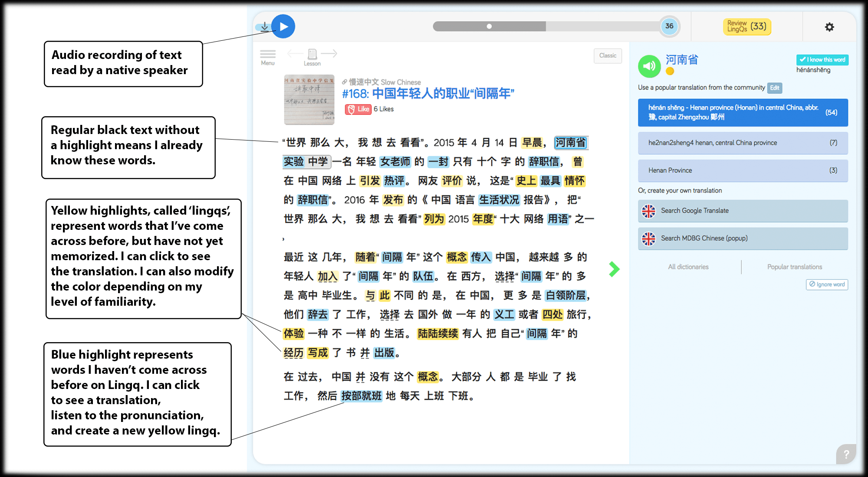Toggle Classic view mode
The image size is (868, 477).
click(608, 56)
